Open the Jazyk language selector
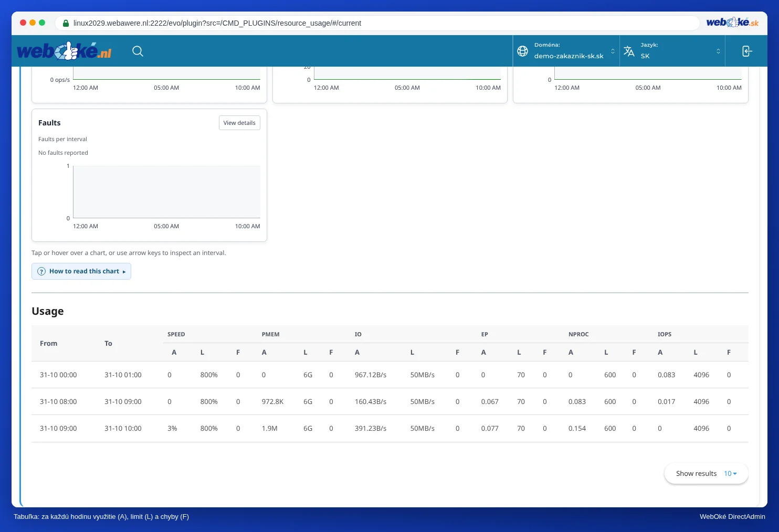Screen dimensions: 779x532 672,51
